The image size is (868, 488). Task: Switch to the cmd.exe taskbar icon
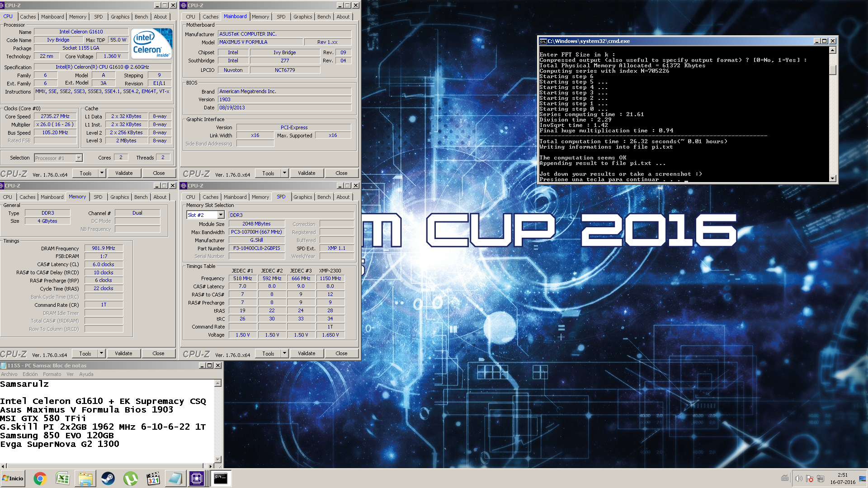click(221, 479)
